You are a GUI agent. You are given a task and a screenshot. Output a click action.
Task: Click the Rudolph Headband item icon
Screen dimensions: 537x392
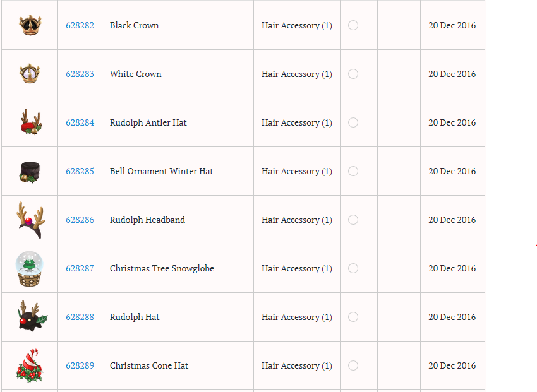30,220
